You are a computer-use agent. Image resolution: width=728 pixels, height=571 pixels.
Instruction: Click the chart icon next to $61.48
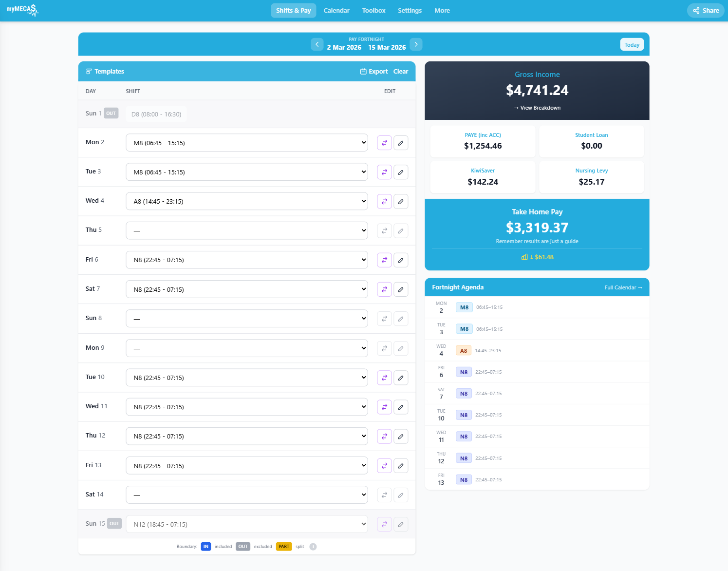coord(524,257)
